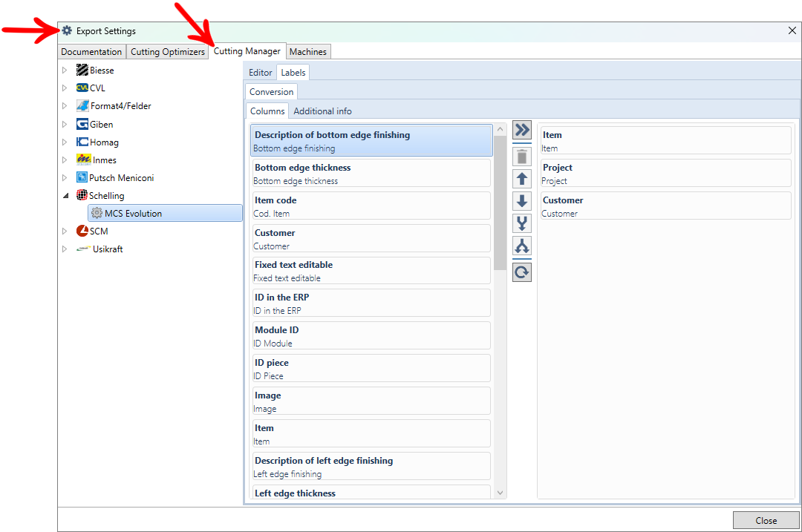The height and width of the screenshot is (532, 802).
Task: Select 'Description of left edge finishing' column
Action: (372, 467)
